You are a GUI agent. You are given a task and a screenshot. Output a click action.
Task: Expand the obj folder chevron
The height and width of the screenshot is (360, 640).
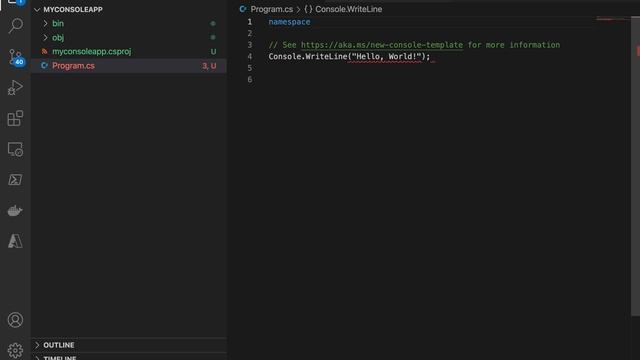coord(45,38)
